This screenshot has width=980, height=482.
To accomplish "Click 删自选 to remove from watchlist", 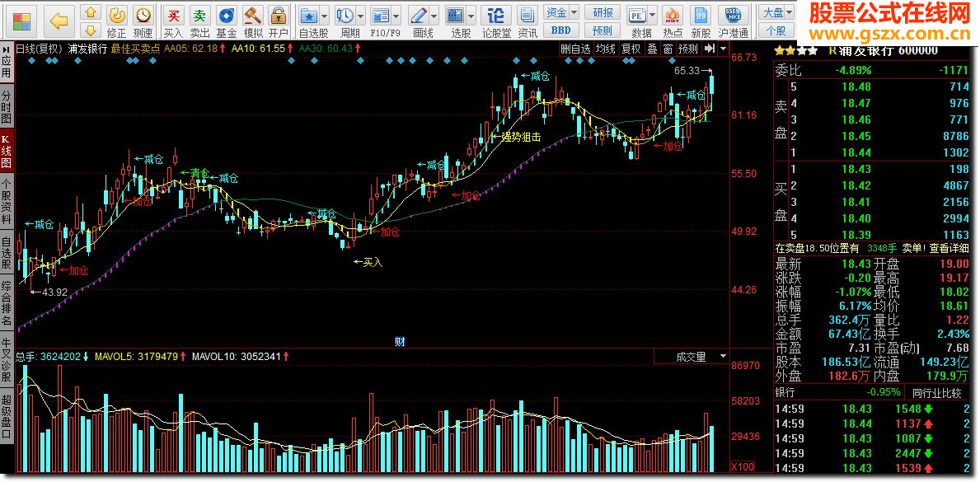I will (575, 49).
